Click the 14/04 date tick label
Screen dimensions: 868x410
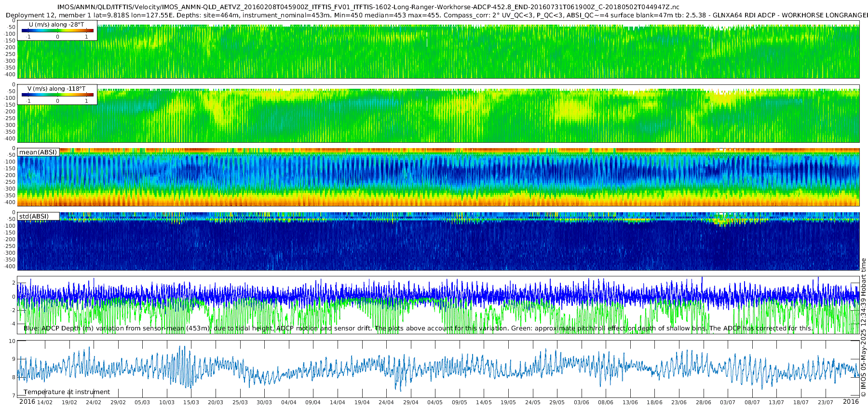click(338, 402)
